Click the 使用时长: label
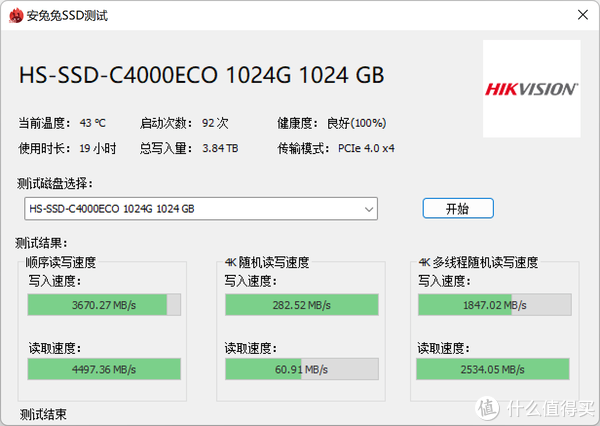The image size is (600, 426). [x=44, y=148]
